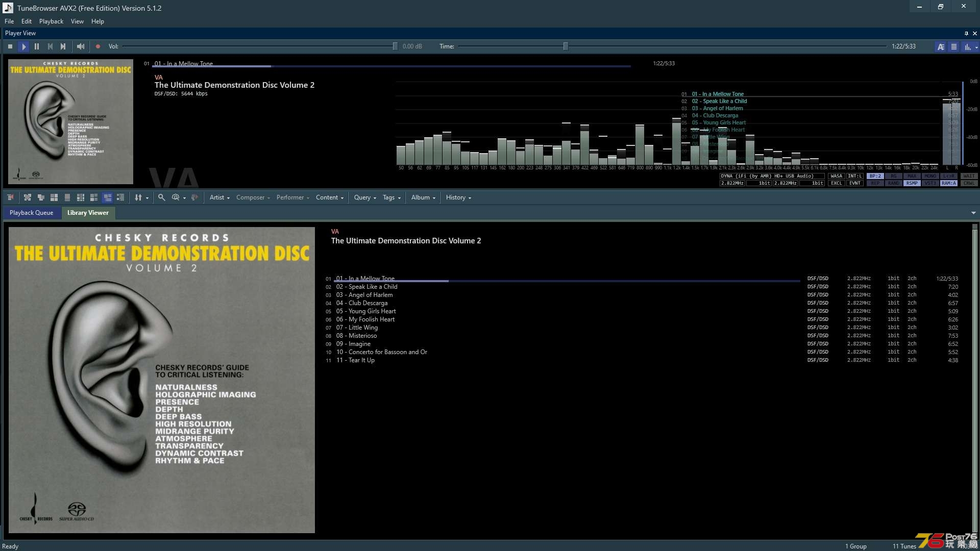
Task: Open the sort order dropdown arrow
Action: coord(148,198)
